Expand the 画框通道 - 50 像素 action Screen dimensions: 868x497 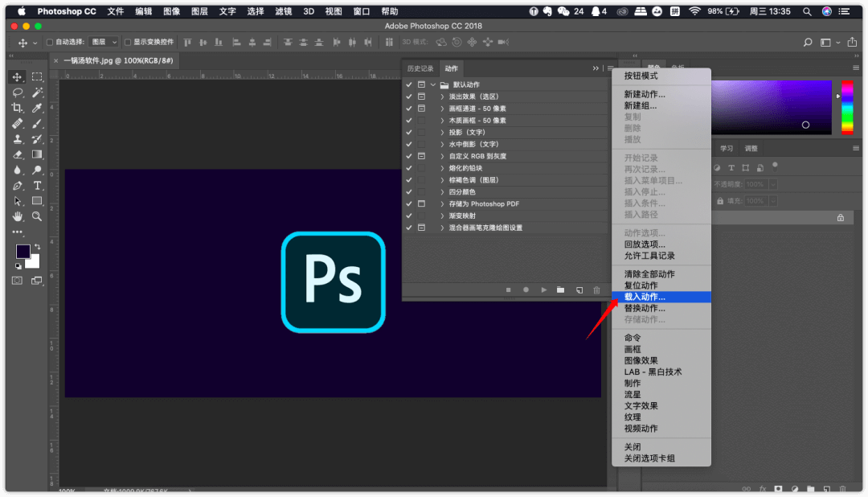[x=442, y=109]
